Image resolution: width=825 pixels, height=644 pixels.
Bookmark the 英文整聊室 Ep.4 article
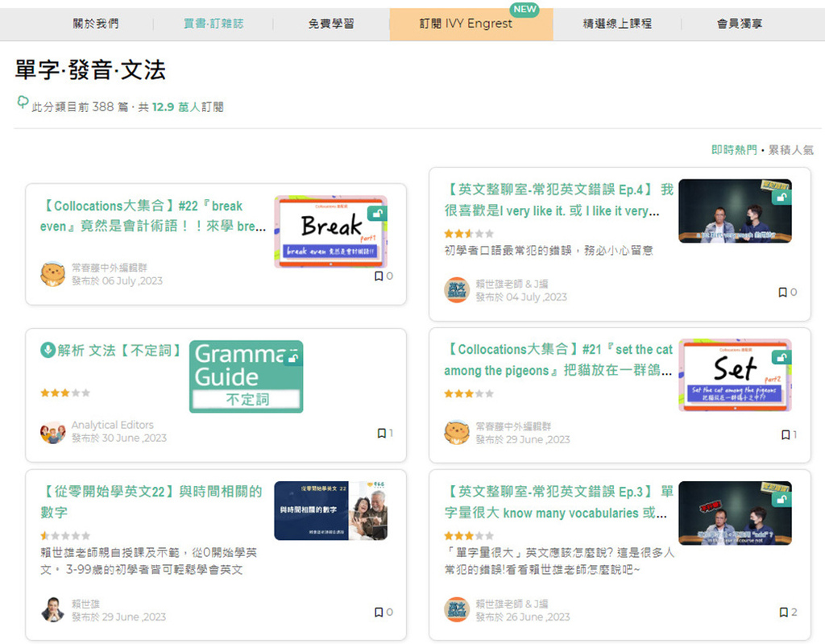(782, 292)
